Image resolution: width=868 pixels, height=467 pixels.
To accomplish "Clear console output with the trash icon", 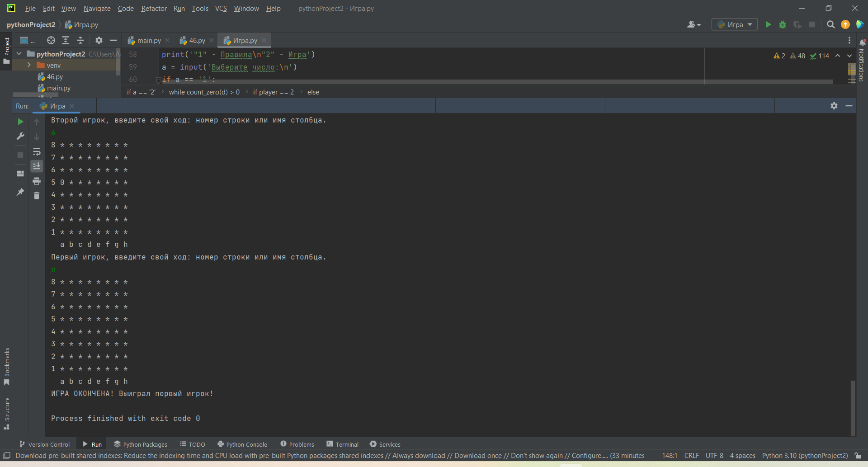I will [x=37, y=195].
